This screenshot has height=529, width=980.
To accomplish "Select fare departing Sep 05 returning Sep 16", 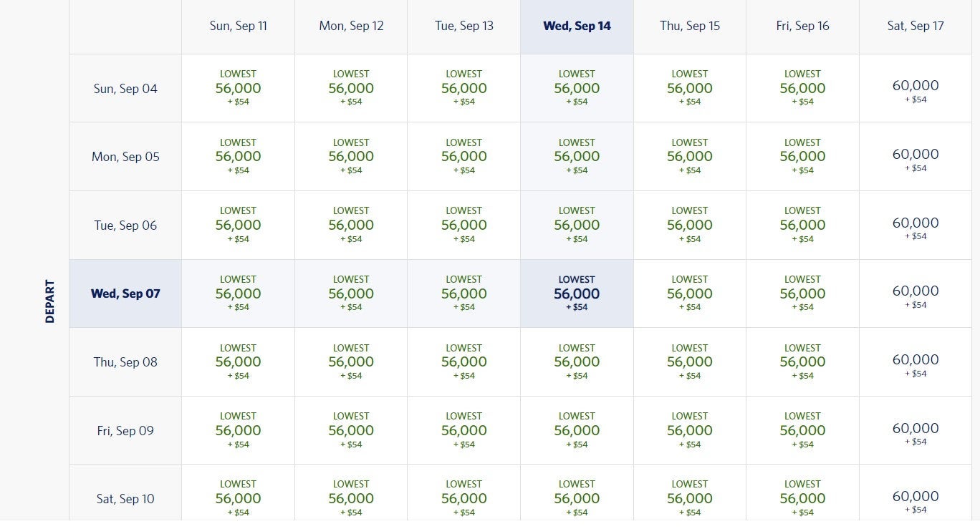I will coord(802,157).
